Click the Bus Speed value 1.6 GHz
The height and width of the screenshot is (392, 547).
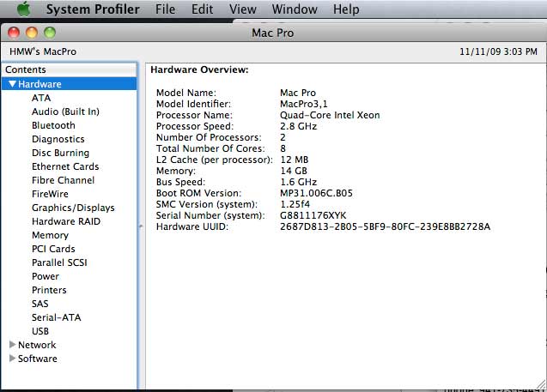point(298,182)
